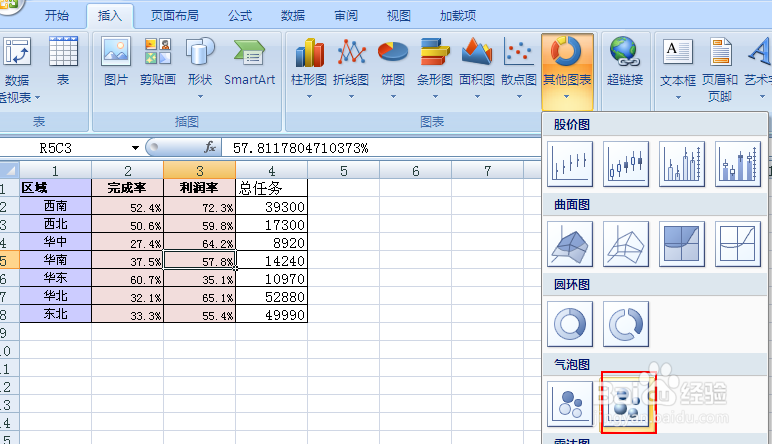Select the first stock chart type
Viewport: 772px width, 444px height.
(x=571, y=163)
